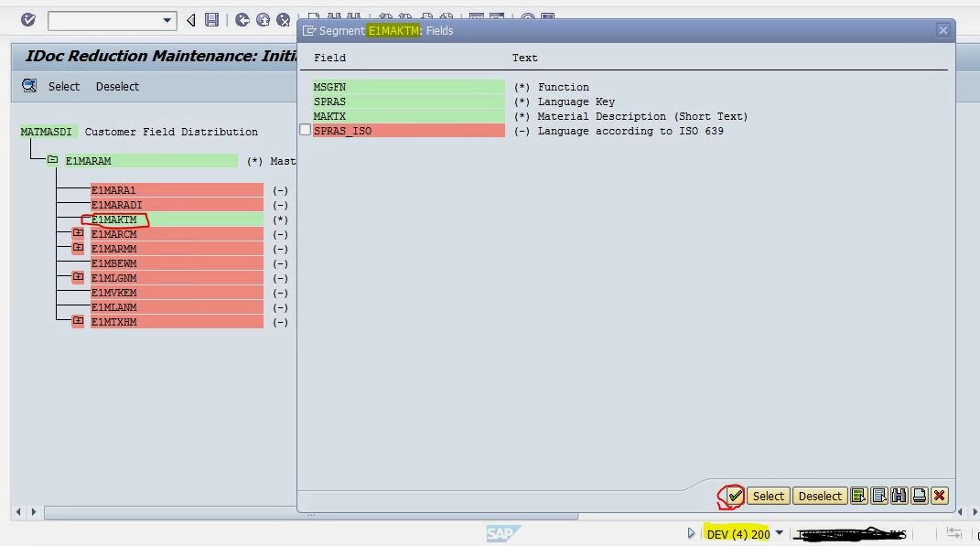Click the E1MARCM segment name
Screen dimensions: 980x546
[x=113, y=234]
